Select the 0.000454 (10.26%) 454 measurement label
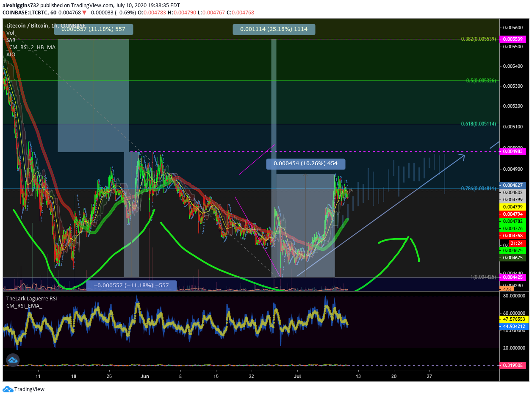532x397 pixels. 305,164
